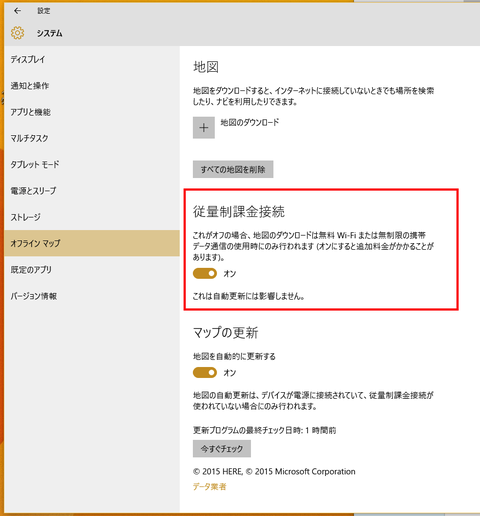The width and height of the screenshot is (480, 516).
Task: Open バージョン情報 page
Action: 92,296
